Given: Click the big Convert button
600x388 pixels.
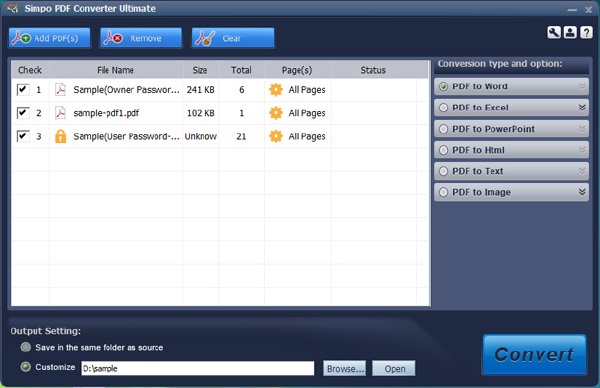Looking at the screenshot, I should coord(534,355).
